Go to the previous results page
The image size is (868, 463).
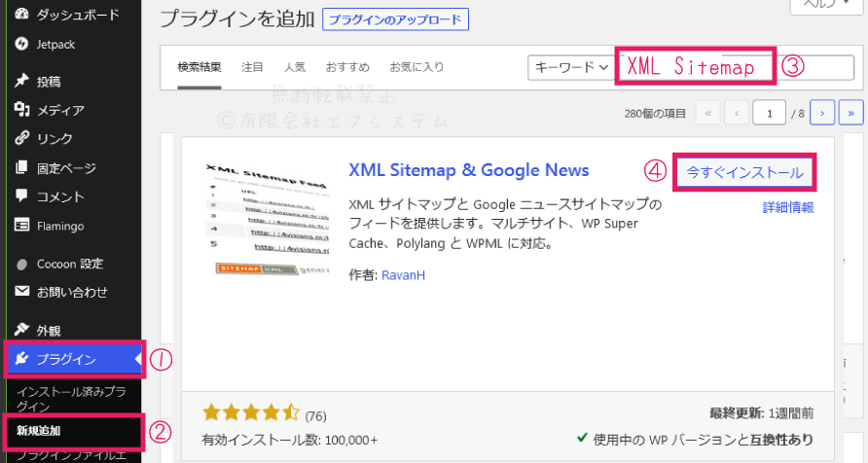737,114
